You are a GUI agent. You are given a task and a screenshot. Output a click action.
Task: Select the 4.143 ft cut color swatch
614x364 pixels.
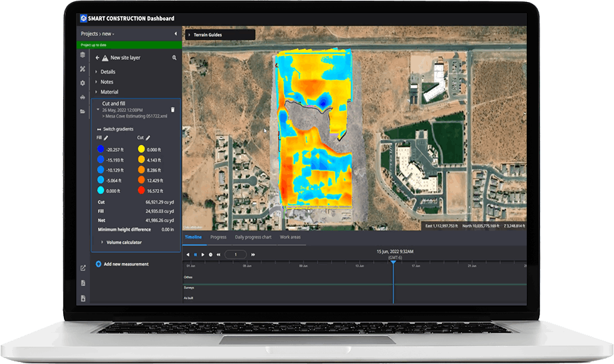click(x=141, y=160)
